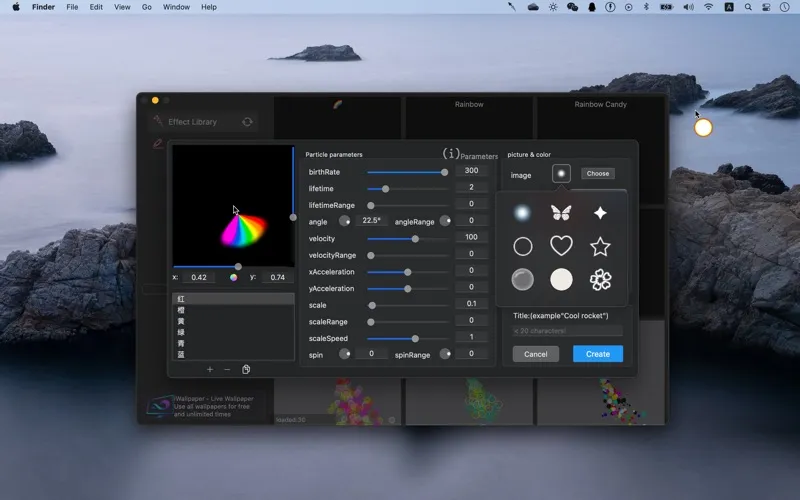Select the hollow circle particle image

[522, 246]
